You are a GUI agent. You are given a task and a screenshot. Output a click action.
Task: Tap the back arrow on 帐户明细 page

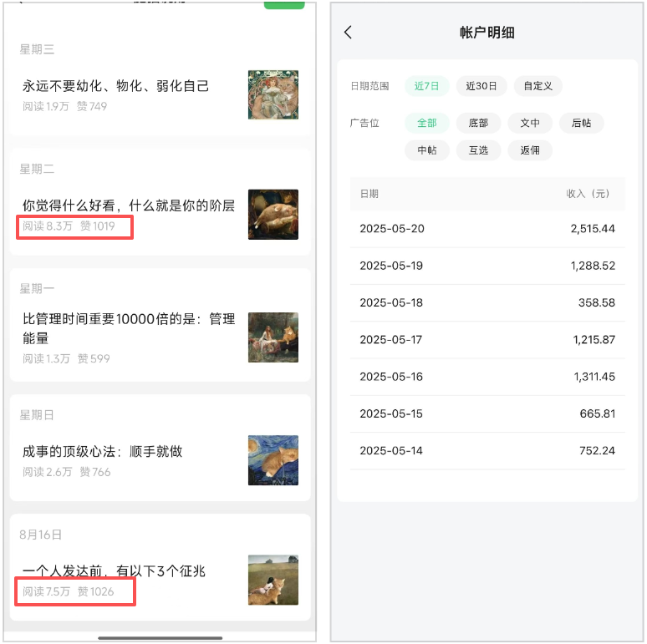pyautogui.click(x=349, y=33)
